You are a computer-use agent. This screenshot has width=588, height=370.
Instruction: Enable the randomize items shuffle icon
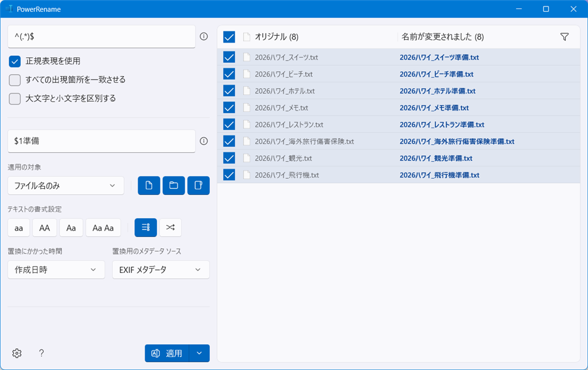click(171, 227)
